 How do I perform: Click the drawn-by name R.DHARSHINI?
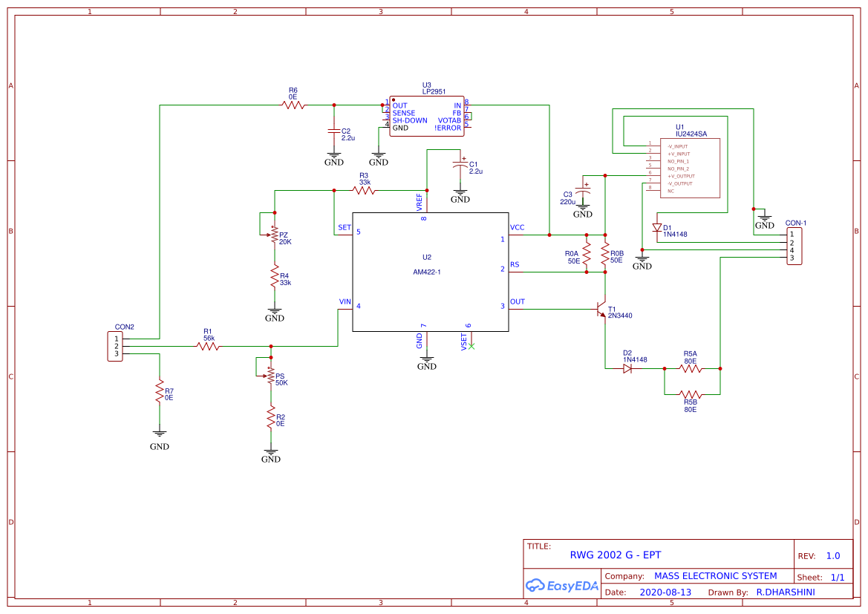(x=786, y=592)
